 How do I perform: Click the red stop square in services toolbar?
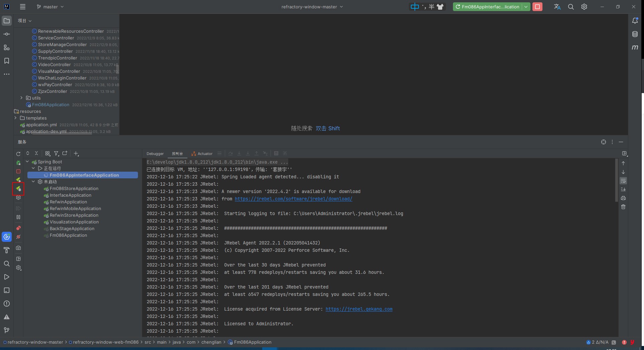pos(18,171)
